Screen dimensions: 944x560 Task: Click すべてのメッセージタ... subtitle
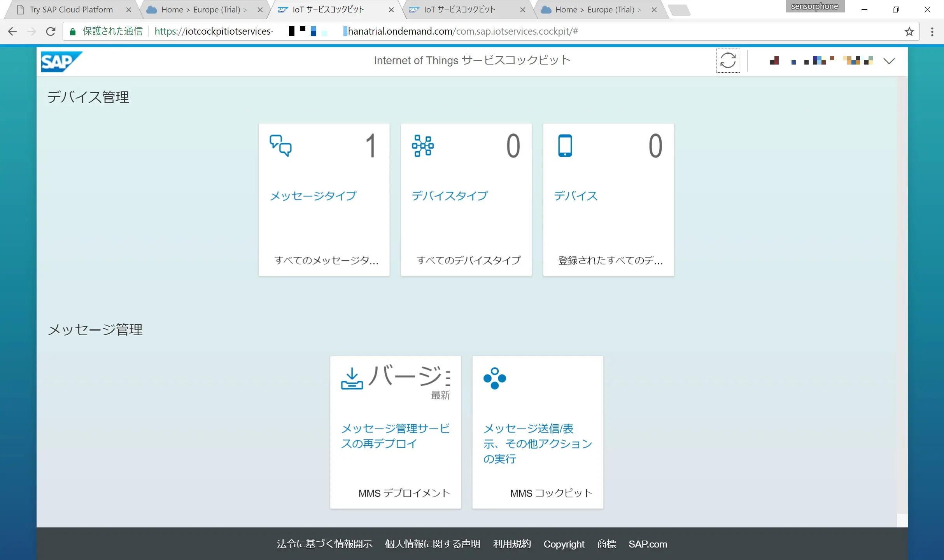326,260
